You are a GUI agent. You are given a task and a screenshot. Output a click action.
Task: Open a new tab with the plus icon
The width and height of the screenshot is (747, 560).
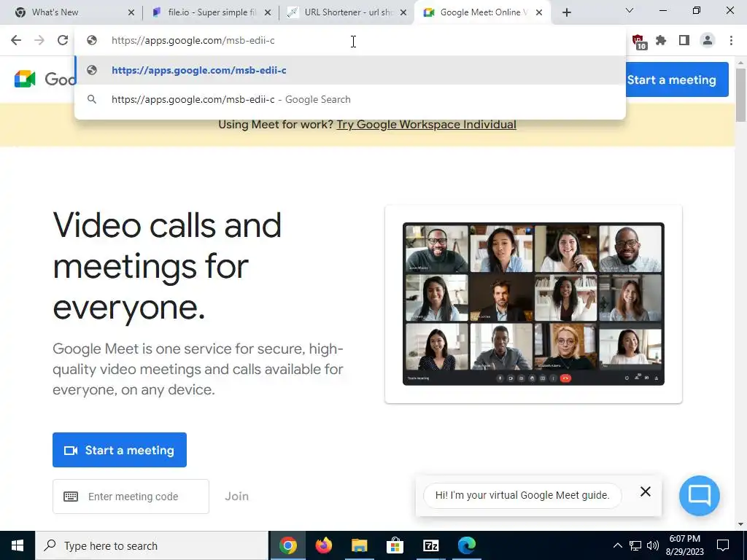tap(566, 12)
